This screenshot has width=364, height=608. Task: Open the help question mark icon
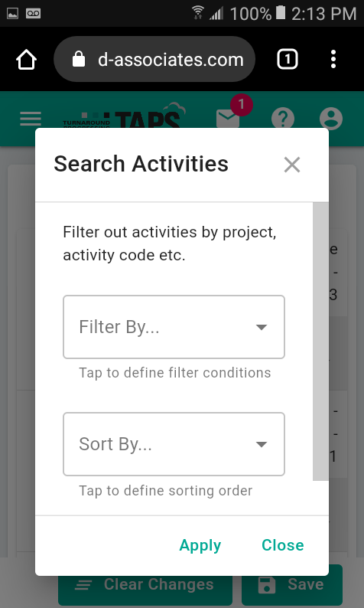pyautogui.click(x=283, y=119)
